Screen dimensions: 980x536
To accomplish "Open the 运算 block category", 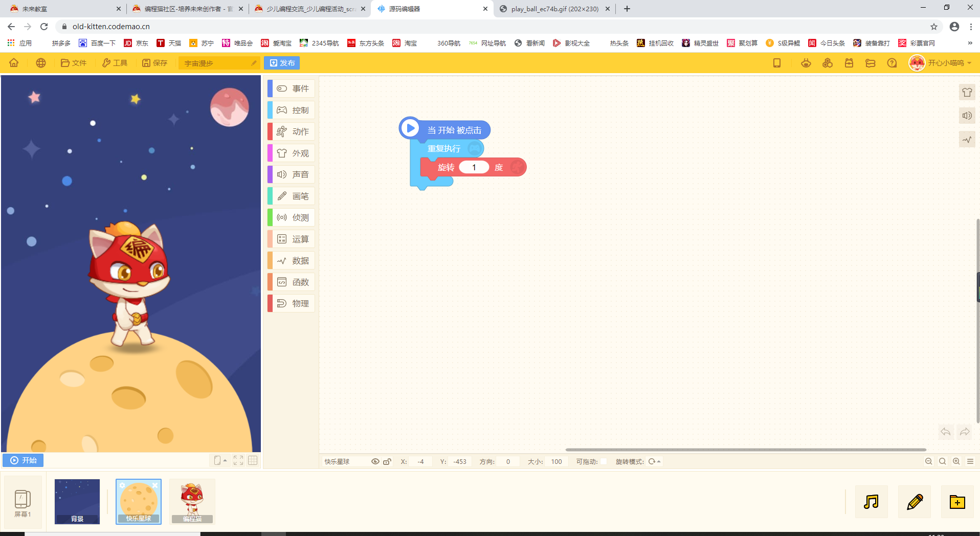I will point(292,239).
